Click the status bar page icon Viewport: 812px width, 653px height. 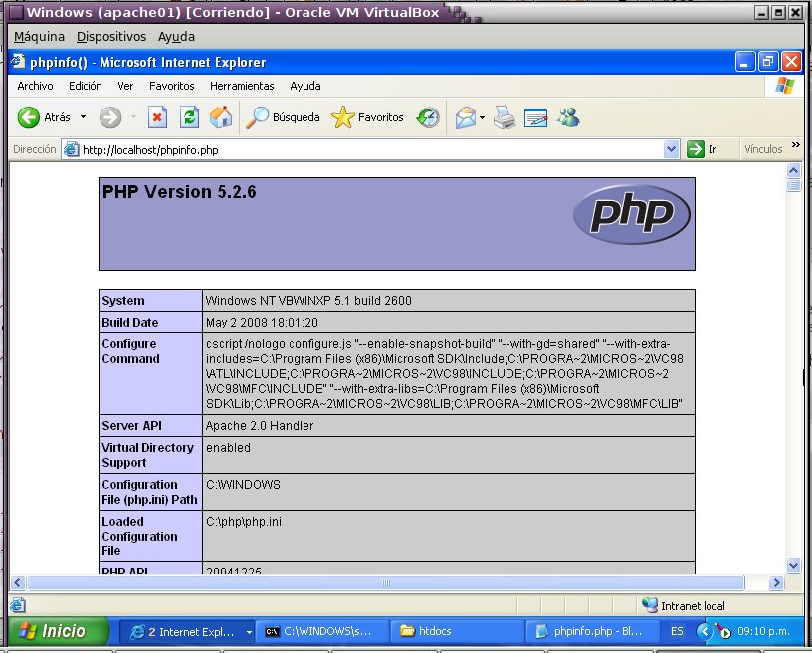18,605
